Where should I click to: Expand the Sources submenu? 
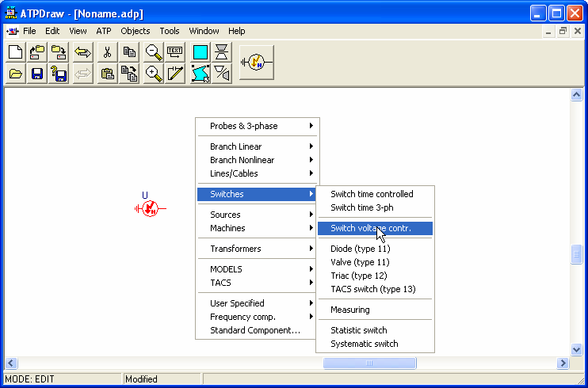pos(258,215)
